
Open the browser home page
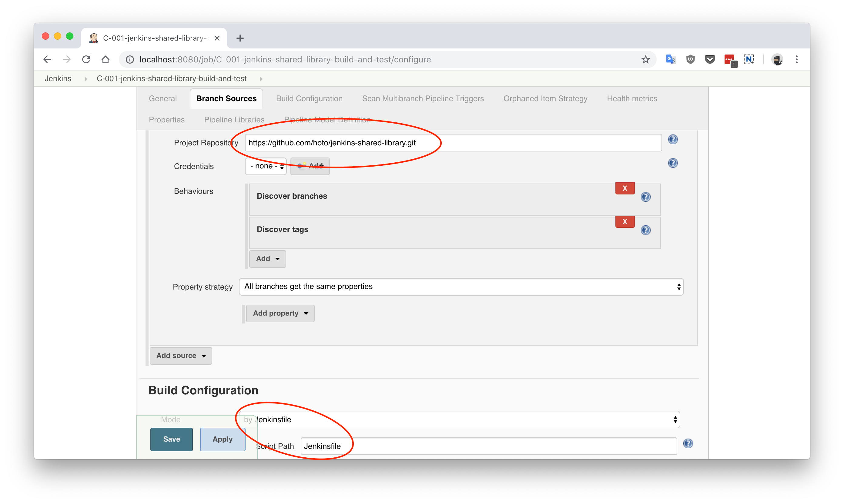point(105,59)
